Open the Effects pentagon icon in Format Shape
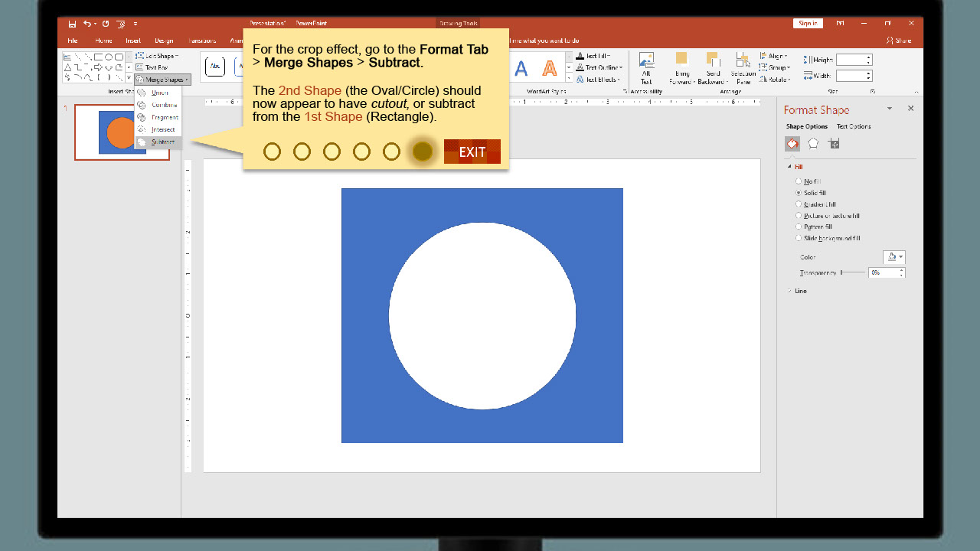This screenshot has height=551, width=980. (813, 143)
